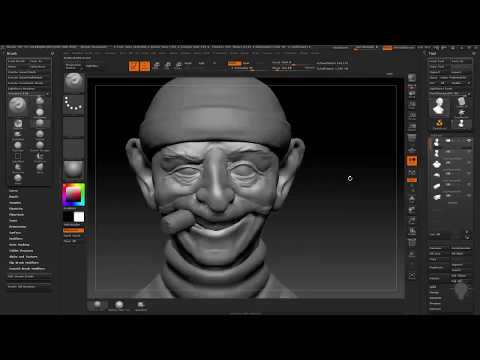Screen dimensions: 480x360
Task: Click the Tool palette title
Action: click(433, 53)
